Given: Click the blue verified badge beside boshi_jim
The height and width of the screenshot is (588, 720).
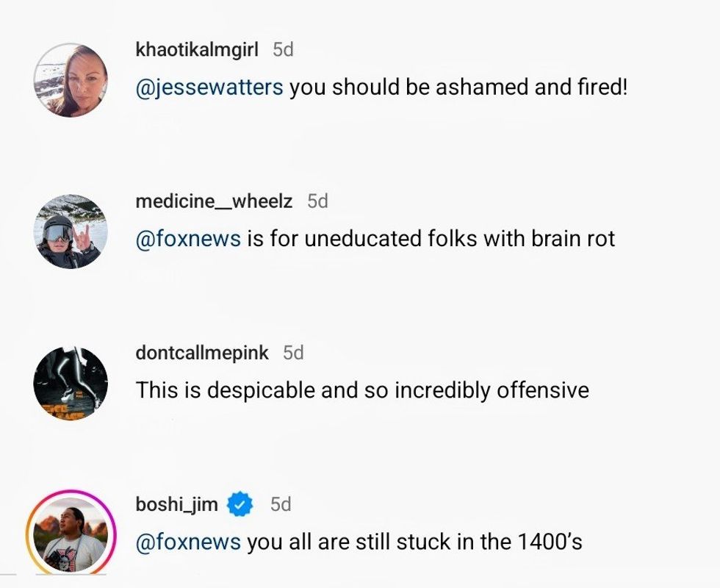Looking at the screenshot, I should pyautogui.click(x=240, y=504).
